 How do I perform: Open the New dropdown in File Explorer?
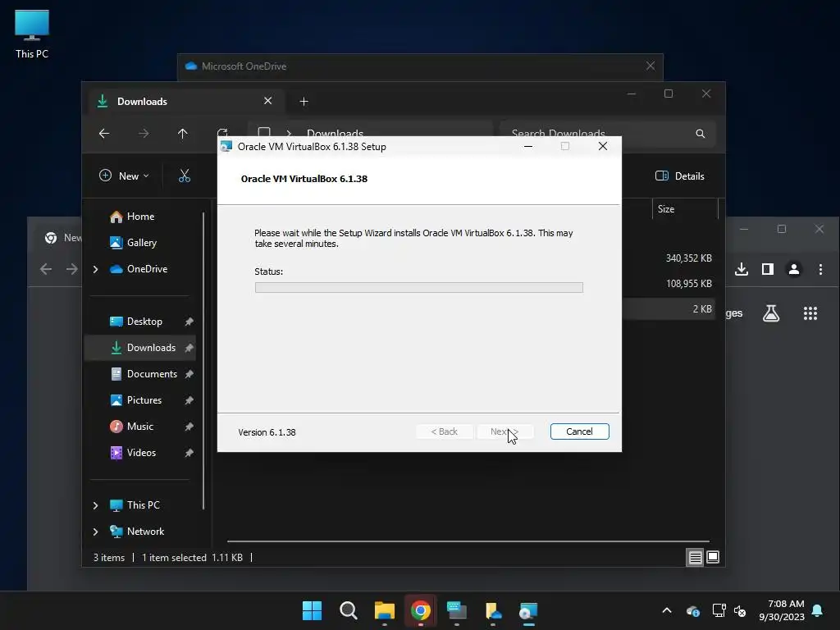click(x=125, y=176)
